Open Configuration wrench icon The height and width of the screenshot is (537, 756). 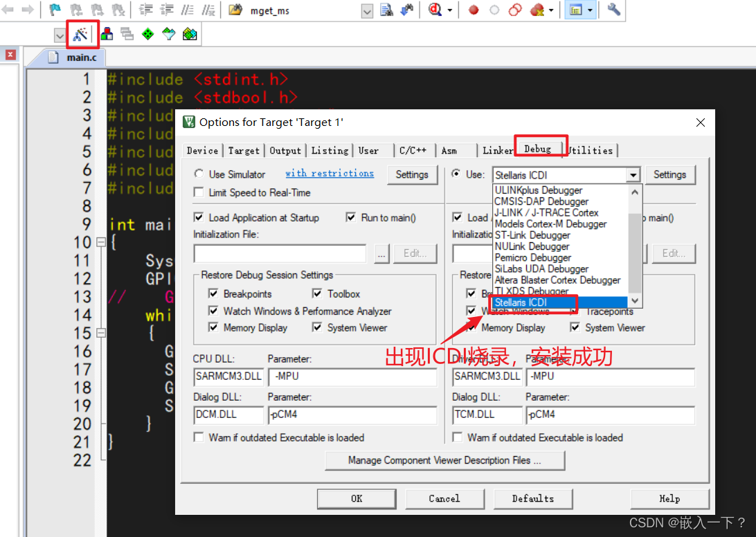[x=613, y=9]
